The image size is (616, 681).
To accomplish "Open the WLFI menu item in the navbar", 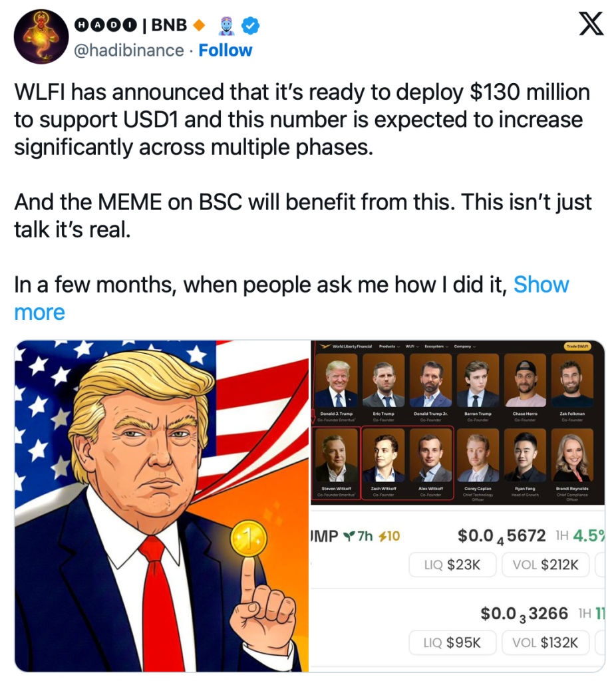I will (412, 346).
